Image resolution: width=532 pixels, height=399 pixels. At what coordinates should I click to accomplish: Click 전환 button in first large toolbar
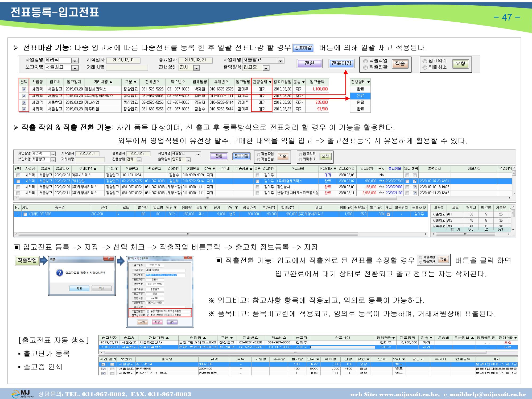coord(310,64)
